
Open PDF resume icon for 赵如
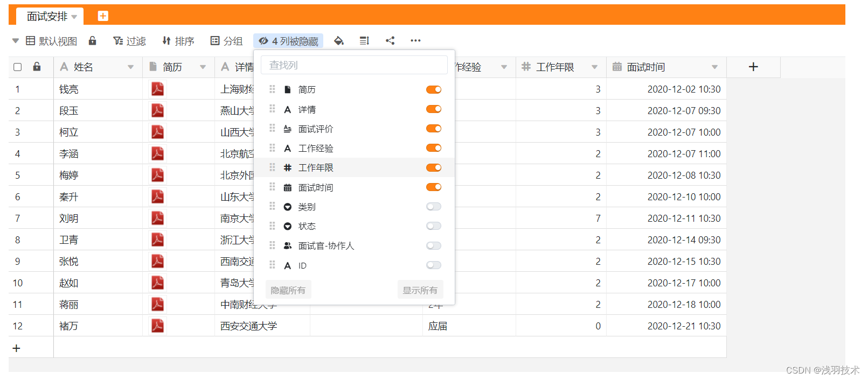pos(157,283)
